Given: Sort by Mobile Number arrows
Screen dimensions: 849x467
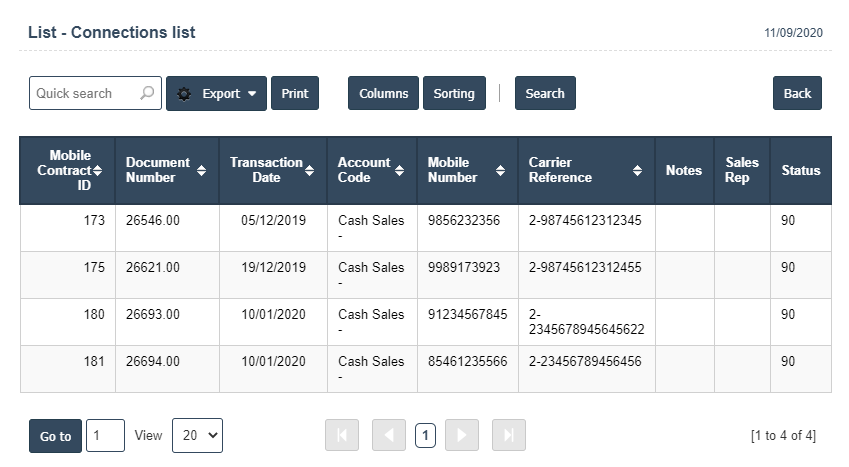Looking at the screenshot, I should pyautogui.click(x=500, y=171).
